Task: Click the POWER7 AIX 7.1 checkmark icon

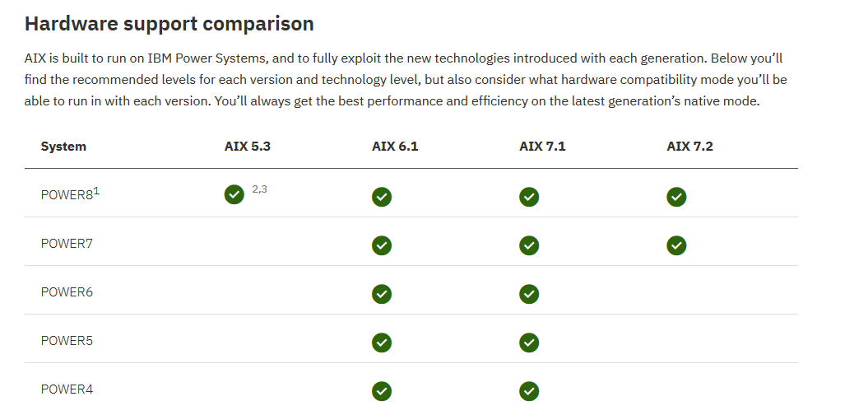Action: (529, 245)
